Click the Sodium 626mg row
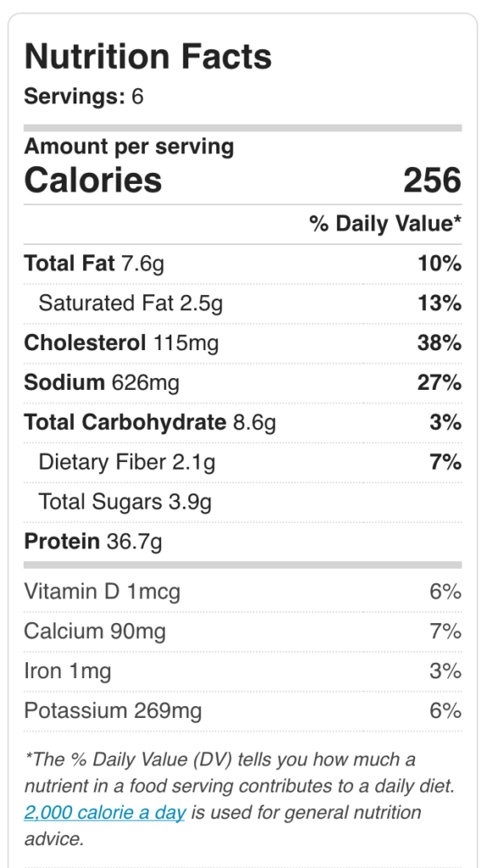Image resolution: width=487 pixels, height=868 pixels. (243, 384)
